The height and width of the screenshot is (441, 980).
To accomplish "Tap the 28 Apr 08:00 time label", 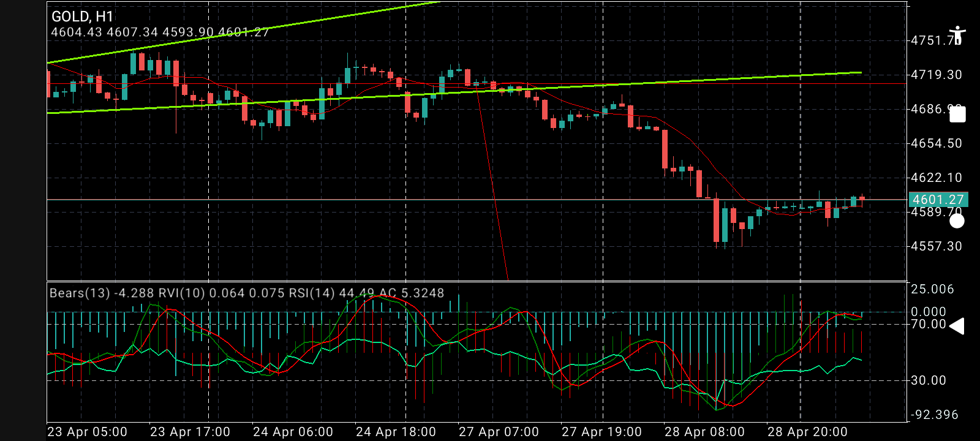I will click(x=704, y=432).
